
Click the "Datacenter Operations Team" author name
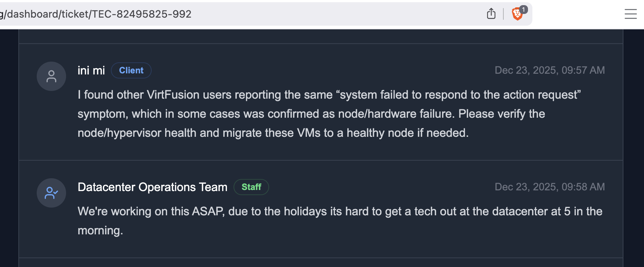[152, 187]
